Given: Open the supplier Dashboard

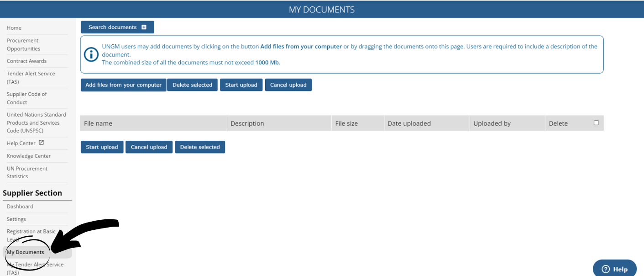Looking at the screenshot, I should point(20,207).
